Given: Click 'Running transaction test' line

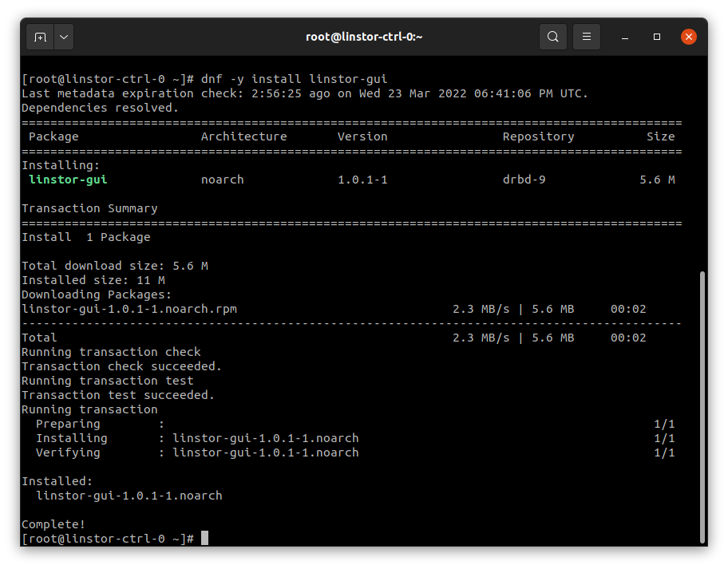Looking at the screenshot, I should 108,381.
